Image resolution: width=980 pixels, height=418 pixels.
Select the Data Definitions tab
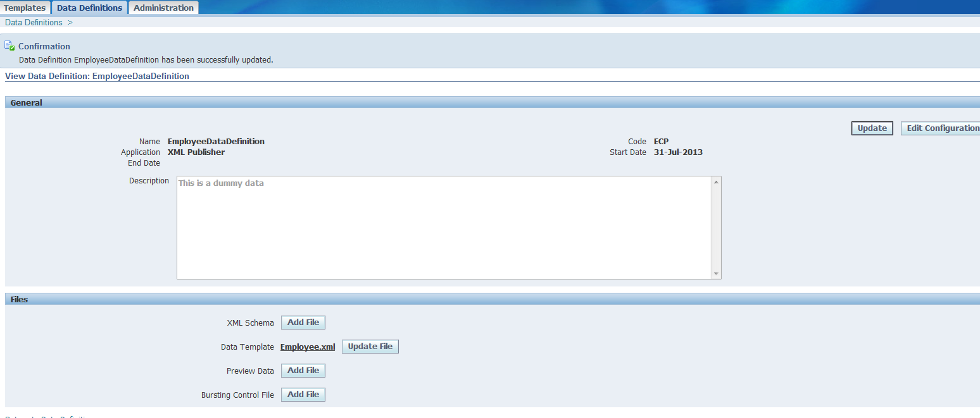[x=89, y=7]
